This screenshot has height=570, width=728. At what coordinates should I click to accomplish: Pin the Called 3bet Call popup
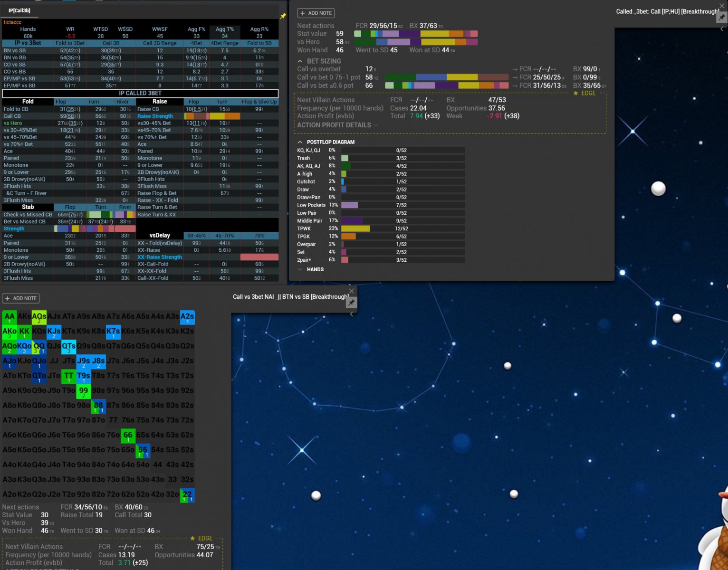(x=722, y=18)
